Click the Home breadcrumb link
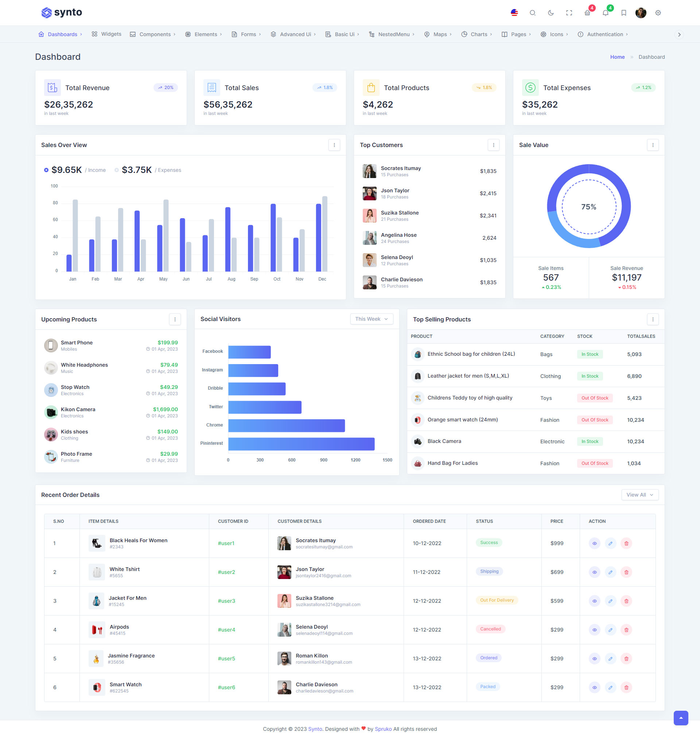This screenshot has width=700, height=737. tap(617, 57)
